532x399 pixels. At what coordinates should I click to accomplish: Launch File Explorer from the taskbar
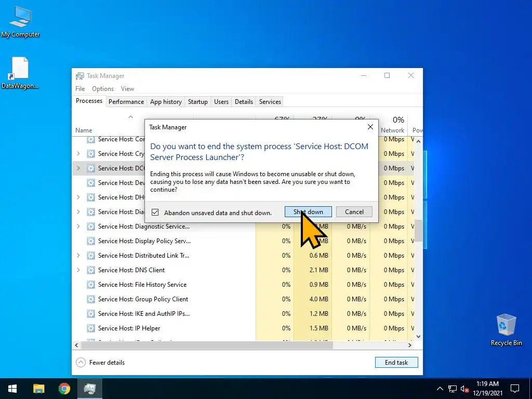(38, 389)
